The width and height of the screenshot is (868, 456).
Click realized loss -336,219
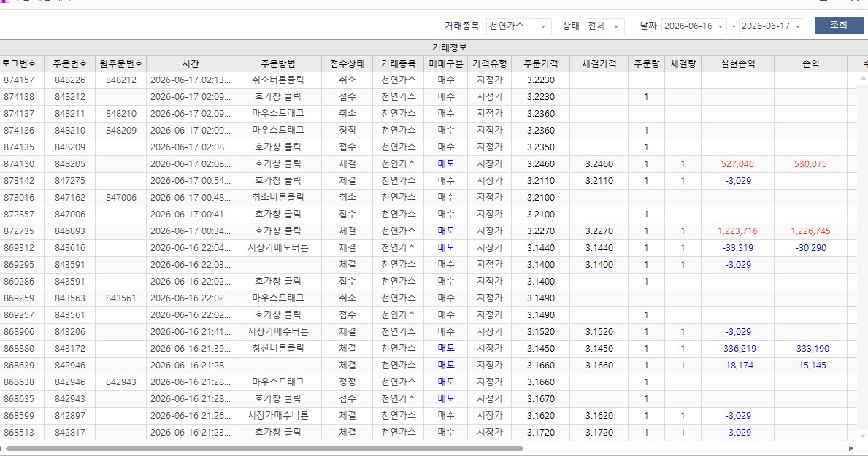tap(737, 349)
